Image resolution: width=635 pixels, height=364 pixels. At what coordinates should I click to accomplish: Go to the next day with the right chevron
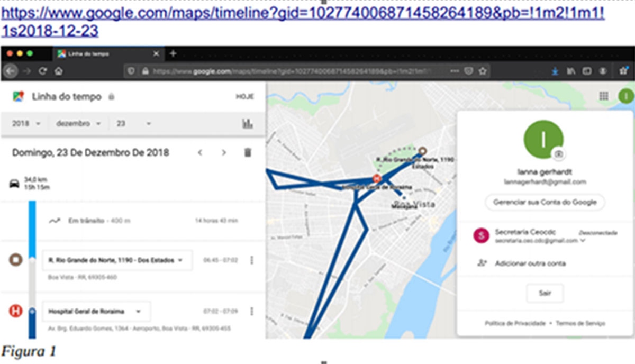pyautogui.click(x=224, y=153)
